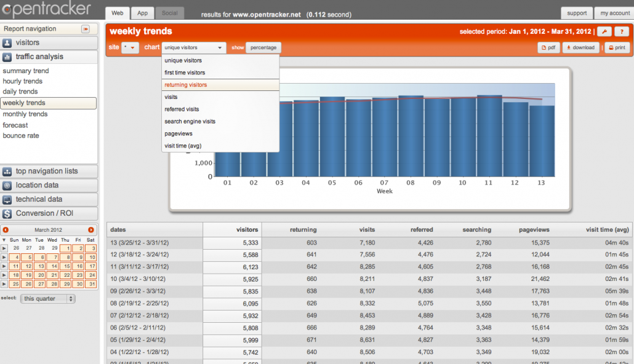Select the week row starting March 4
634x364 pixels.
pos(154,279)
